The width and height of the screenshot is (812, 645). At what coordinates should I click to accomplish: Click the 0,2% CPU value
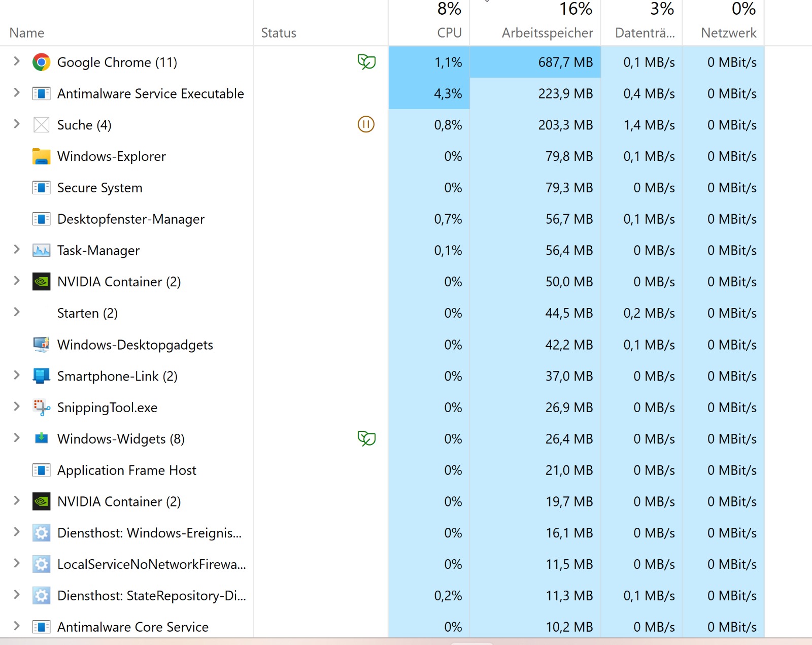[448, 596]
